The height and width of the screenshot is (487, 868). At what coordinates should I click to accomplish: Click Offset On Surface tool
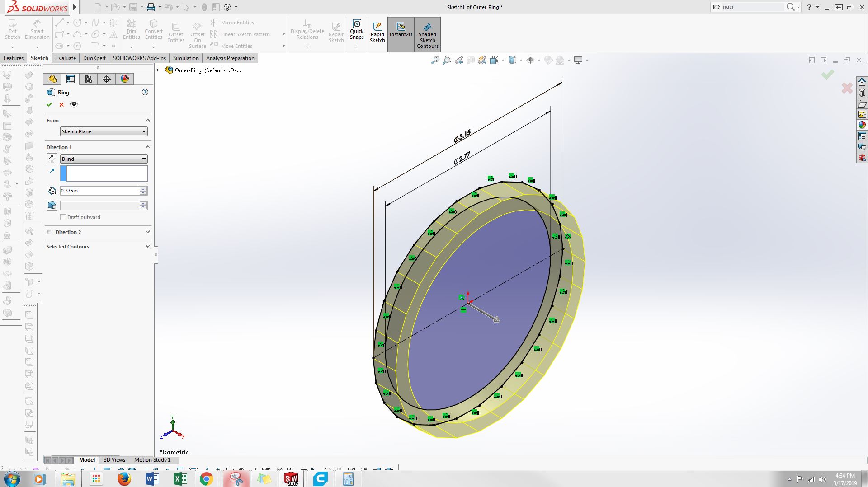click(198, 34)
